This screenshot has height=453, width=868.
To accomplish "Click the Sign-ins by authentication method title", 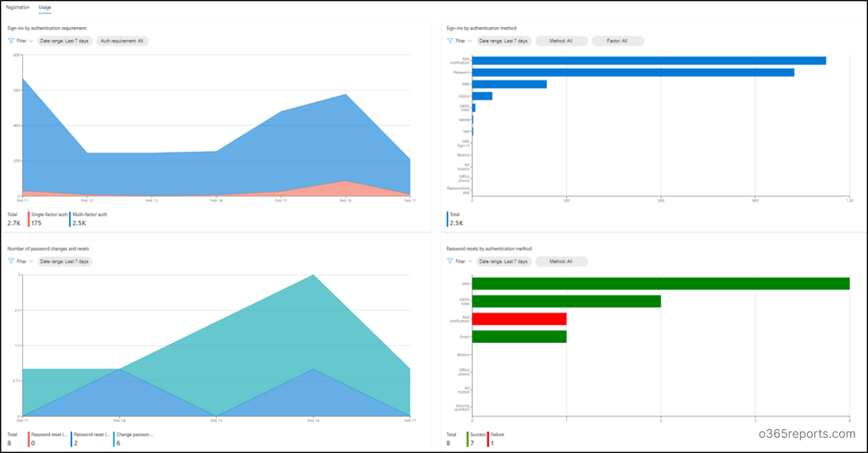I will click(x=481, y=28).
